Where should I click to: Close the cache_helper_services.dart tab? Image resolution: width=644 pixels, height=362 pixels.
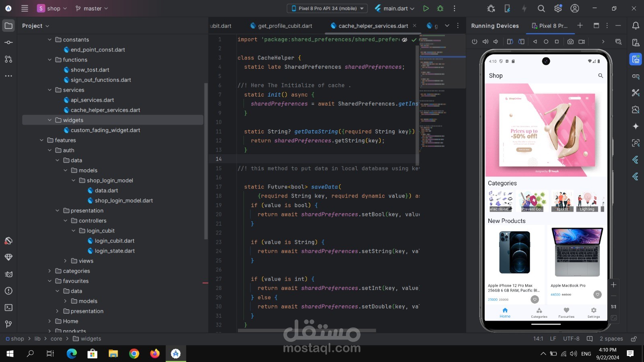point(415,26)
